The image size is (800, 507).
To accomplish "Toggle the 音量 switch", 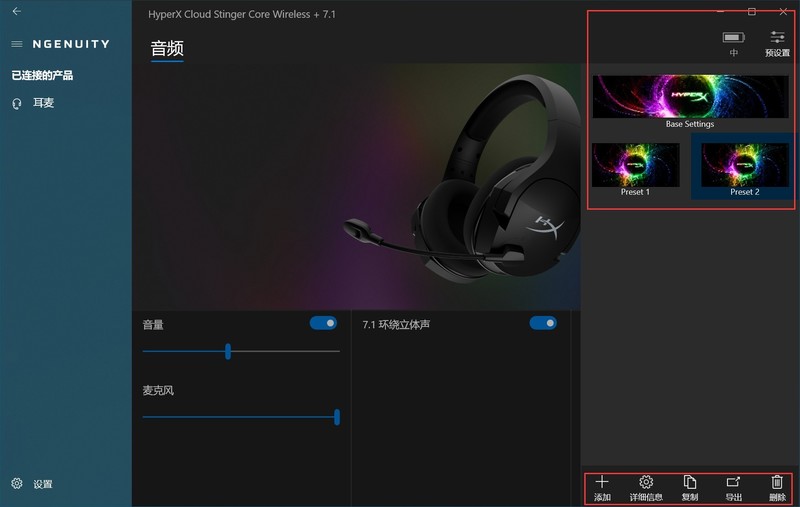I will pyautogui.click(x=323, y=323).
